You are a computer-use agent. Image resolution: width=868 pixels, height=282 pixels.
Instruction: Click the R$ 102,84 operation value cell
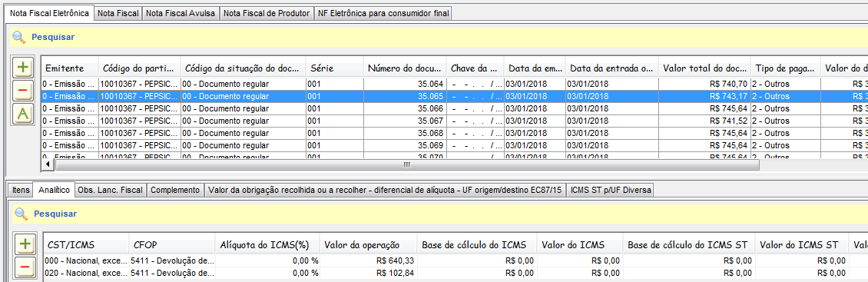(x=369, y=273)
